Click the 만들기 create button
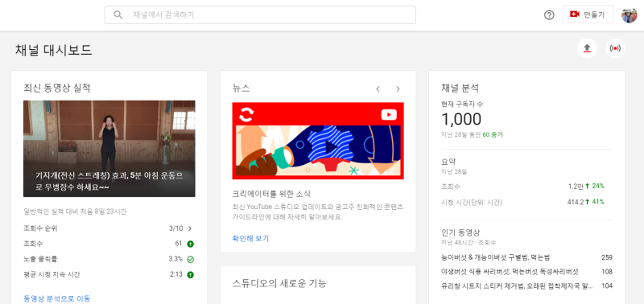 point(588,14)
